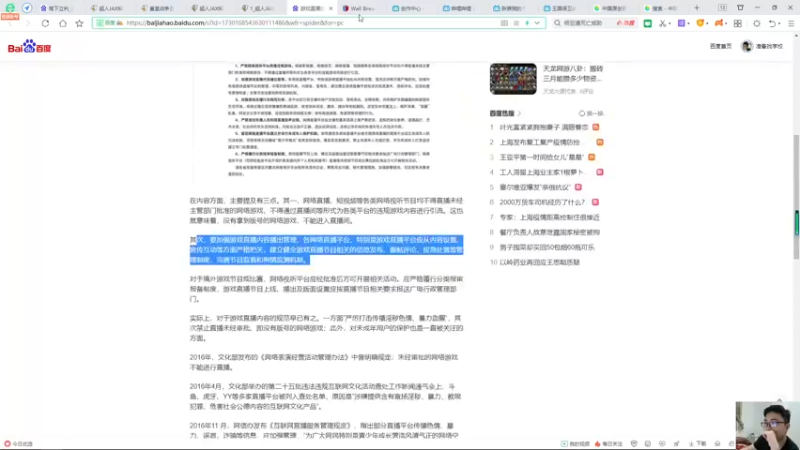Close the active Baidu article tab

(331, 8)
